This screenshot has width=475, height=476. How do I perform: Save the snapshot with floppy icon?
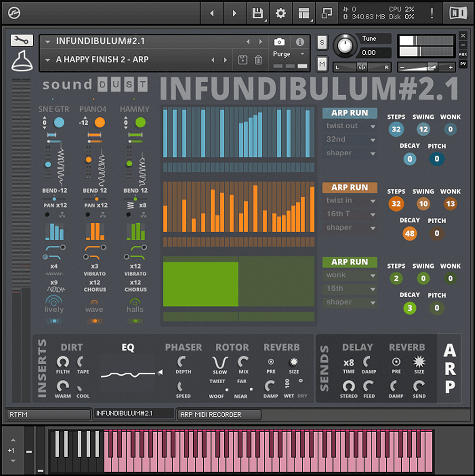tap(242, 60)
